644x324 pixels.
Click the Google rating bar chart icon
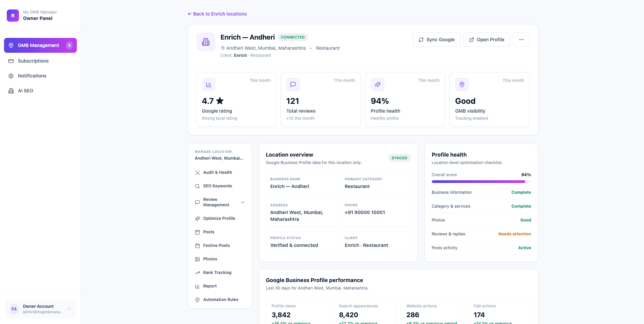[208, 85]
